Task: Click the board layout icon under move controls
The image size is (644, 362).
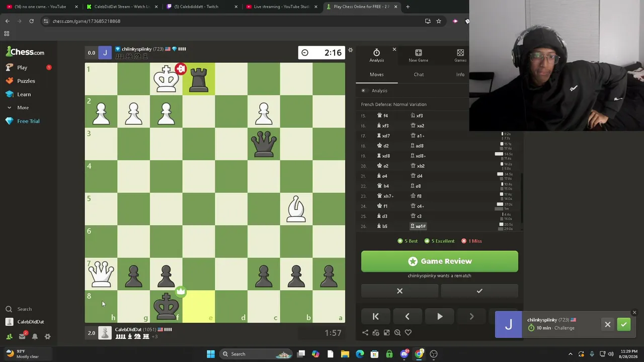Action: coord(386,332)
